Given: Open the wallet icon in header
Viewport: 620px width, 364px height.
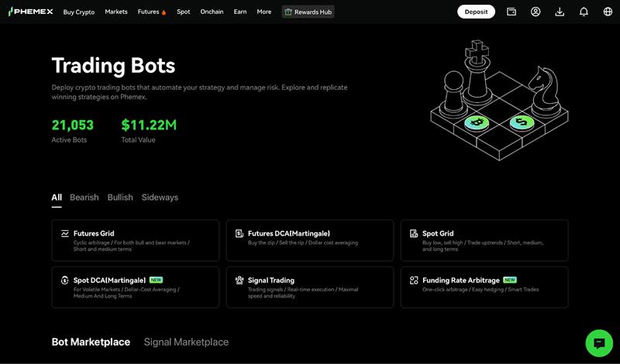Looking at the screenshot, I should (511, 12).
